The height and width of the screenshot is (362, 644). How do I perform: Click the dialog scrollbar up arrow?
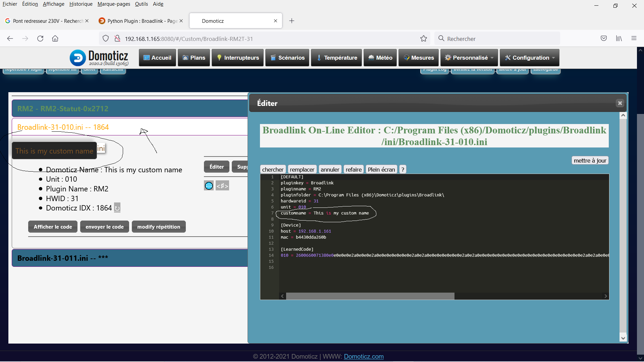[623, 115]
